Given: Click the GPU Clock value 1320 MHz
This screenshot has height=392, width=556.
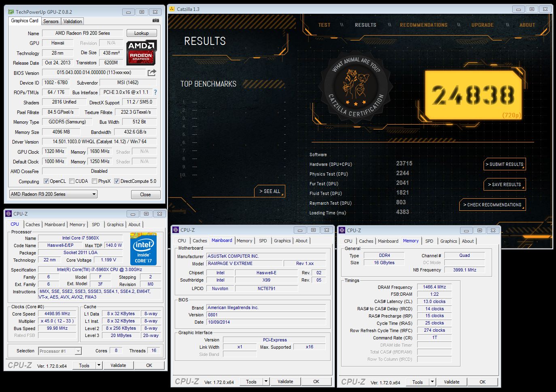Looking at the screenshot, I should coord(54,151).
